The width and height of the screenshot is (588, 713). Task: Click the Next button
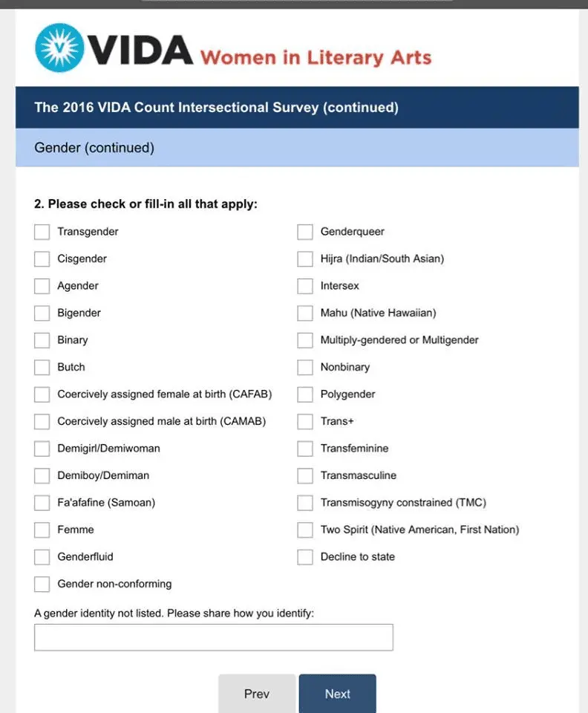coord(337,694)
